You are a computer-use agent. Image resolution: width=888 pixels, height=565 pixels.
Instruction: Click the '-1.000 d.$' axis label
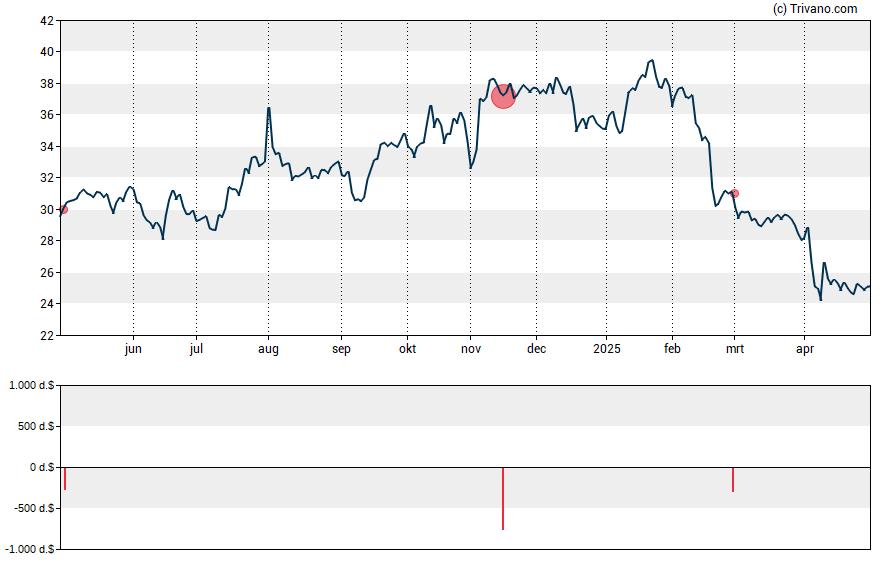tap(30, 549)
